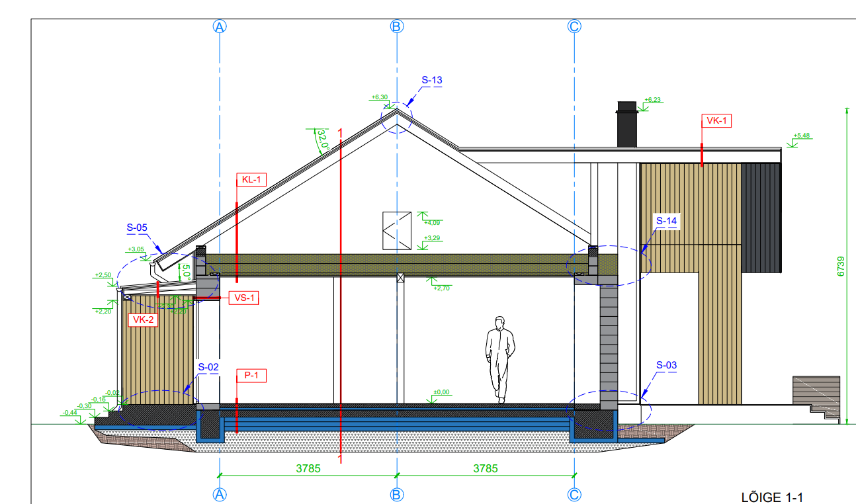Select the LÕIGE 1-1 drawing title
Image resolution: width=856 pixels, height=504 pixels.
[772, 497]
